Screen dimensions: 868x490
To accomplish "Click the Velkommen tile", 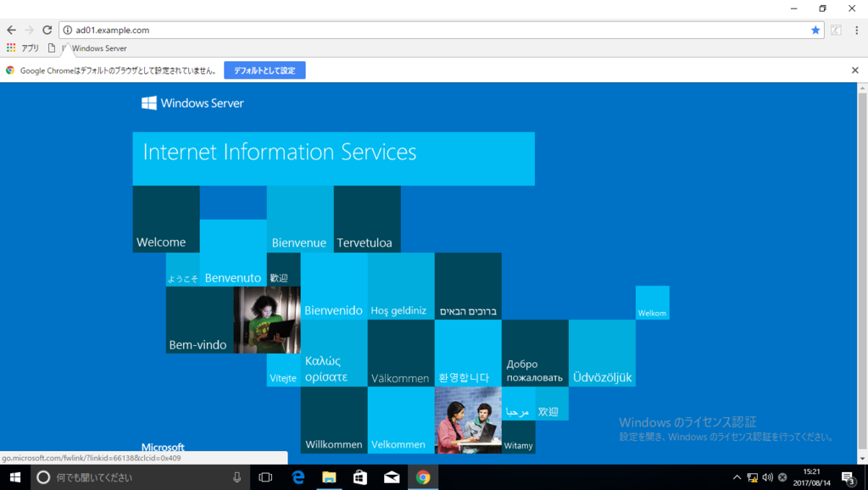I will coord(401,420).
